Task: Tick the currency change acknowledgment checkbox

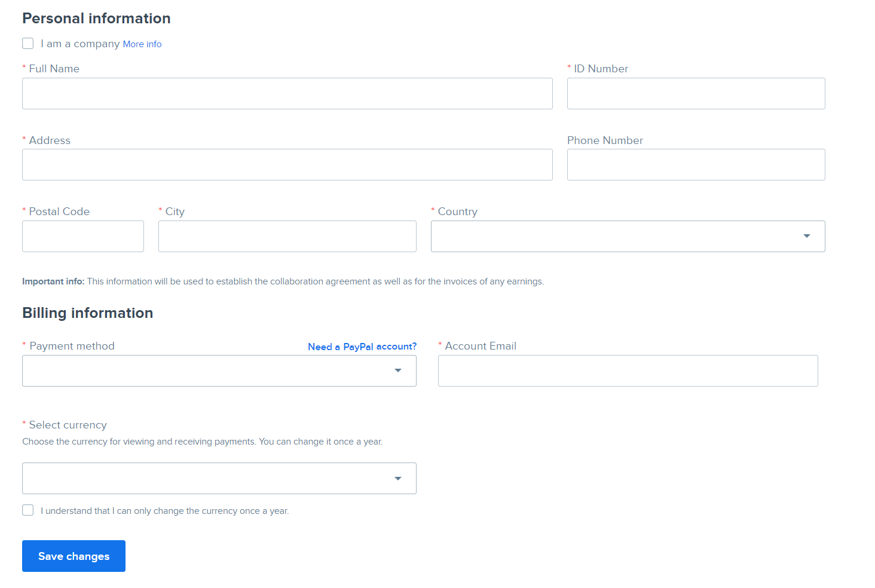Action: [28, 510]
